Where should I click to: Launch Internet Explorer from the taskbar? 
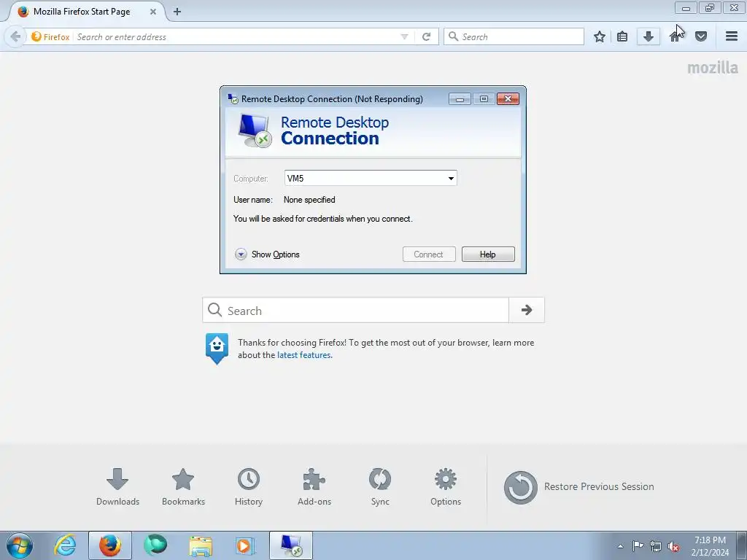pyautogui.click(x=65, y=545)
